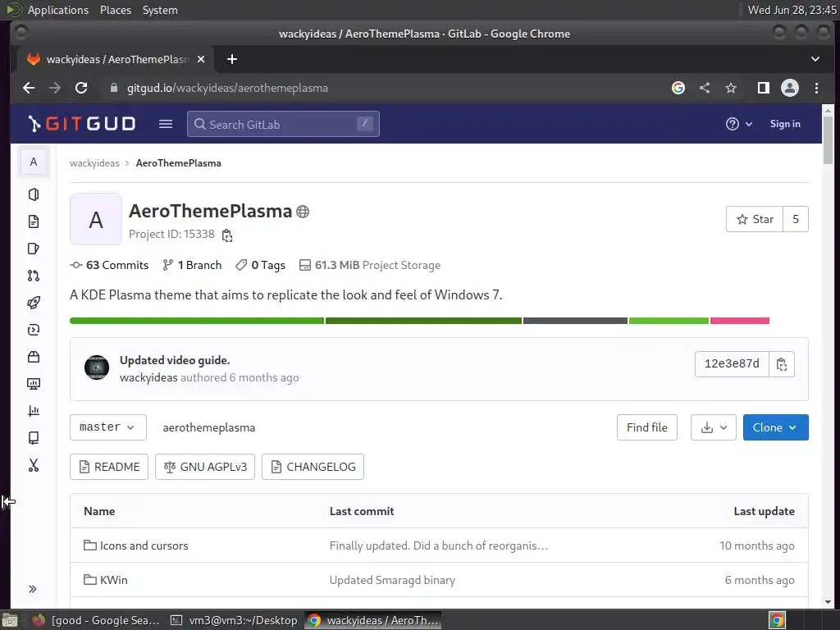The width and height of the screenshot is (840, 630).
Task: Click the Google icon in address bar
Action: point(678,88)
